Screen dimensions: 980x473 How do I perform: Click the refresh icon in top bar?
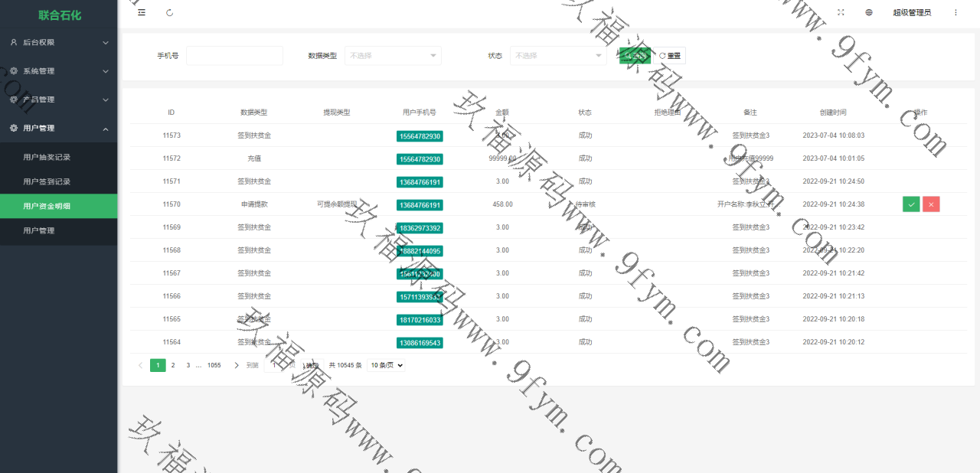(x=169, y=12)
